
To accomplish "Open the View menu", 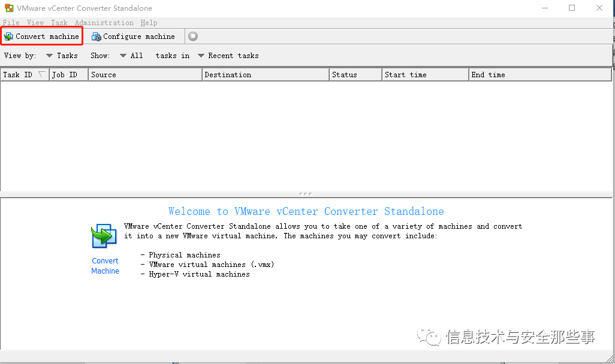I will point(35,23).
